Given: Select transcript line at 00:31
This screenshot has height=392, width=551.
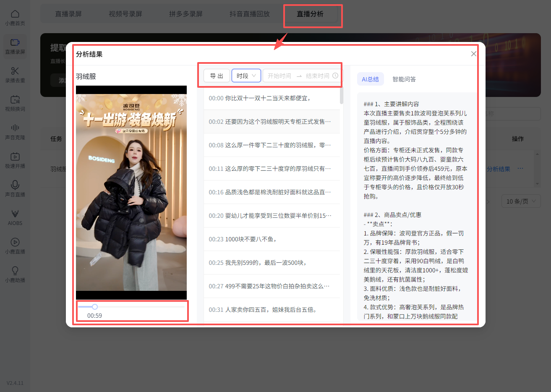Looking at the screenshot, I should (x=272, y=310).
